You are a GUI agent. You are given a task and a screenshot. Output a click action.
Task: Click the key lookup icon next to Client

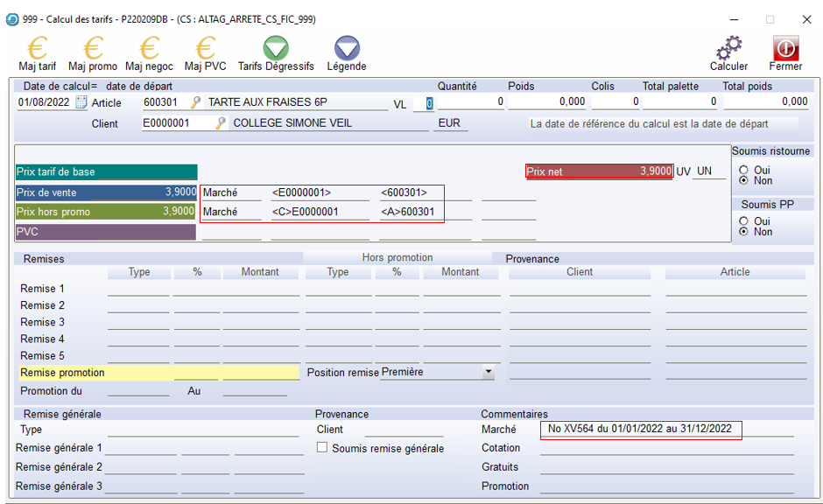click(222, 123)
